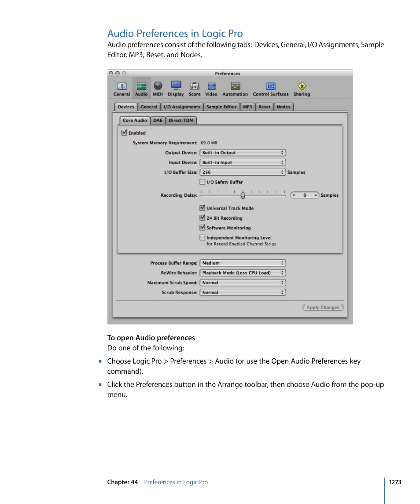The width and height of the screenshot is (420, 504).
Task: Decrease Recording Delay samples with down arrow
Action: point(294,195)
